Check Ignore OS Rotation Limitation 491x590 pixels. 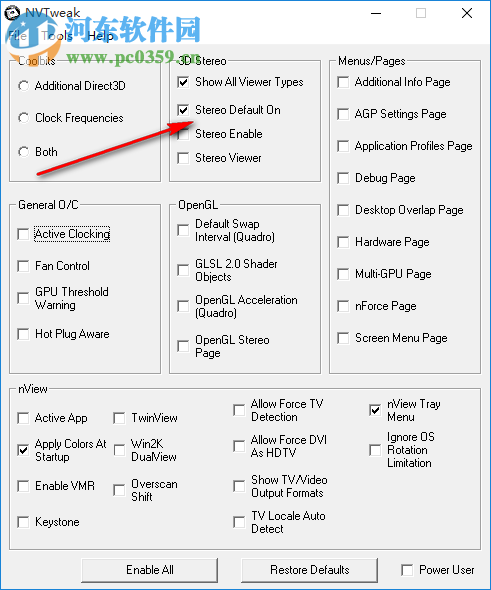point(375,450)
